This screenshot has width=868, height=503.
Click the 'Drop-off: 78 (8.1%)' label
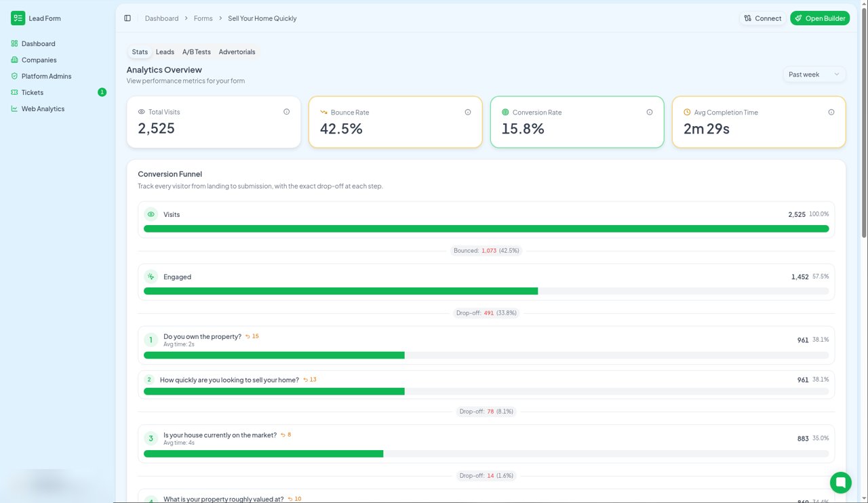(x=486, y=411)
